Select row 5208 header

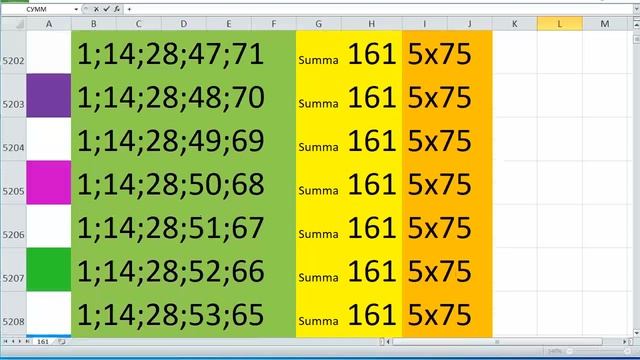[x=13, y=313]
